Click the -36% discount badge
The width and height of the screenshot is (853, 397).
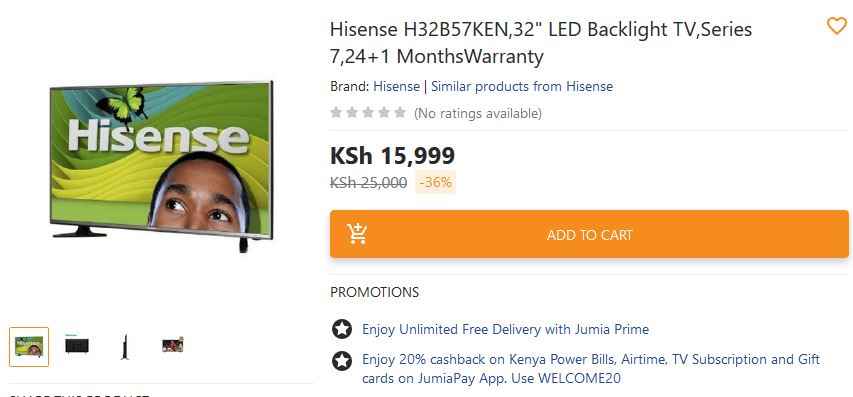(x=435, y=182)
